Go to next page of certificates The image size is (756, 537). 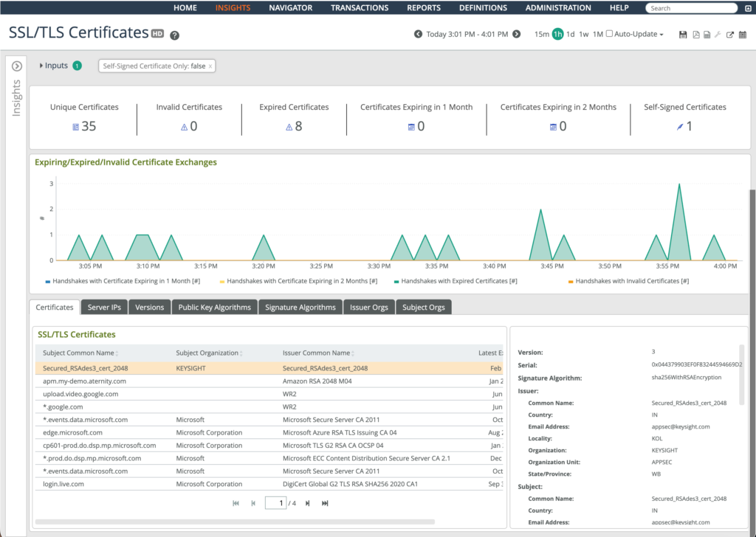[x=307, y=503]
